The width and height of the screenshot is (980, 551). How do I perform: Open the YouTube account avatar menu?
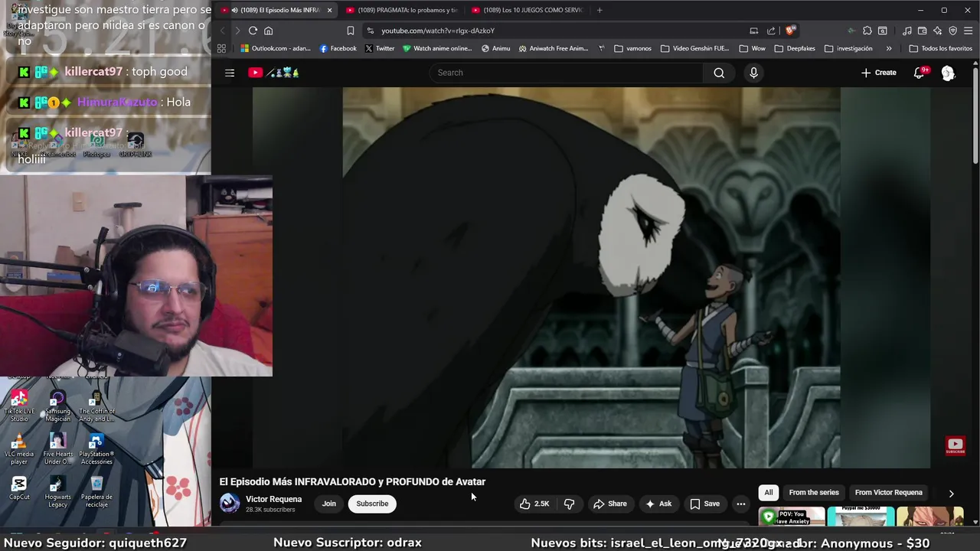click(948, 73)
